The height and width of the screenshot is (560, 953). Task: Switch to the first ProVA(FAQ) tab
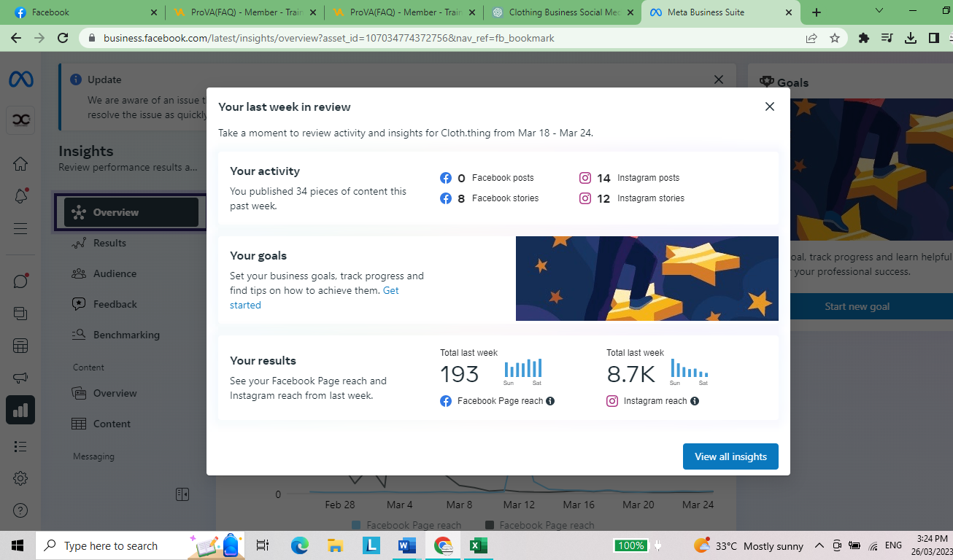tap(244, 12)
